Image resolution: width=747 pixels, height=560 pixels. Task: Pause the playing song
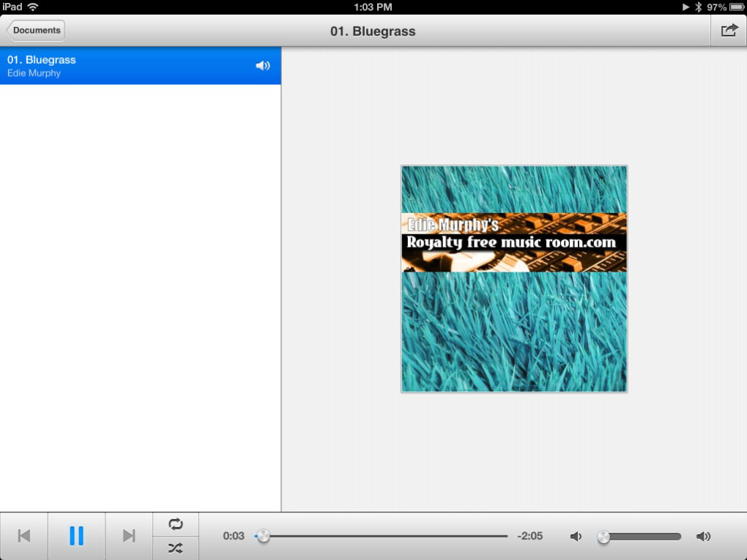pyautogui.click(x=76, y=536)
